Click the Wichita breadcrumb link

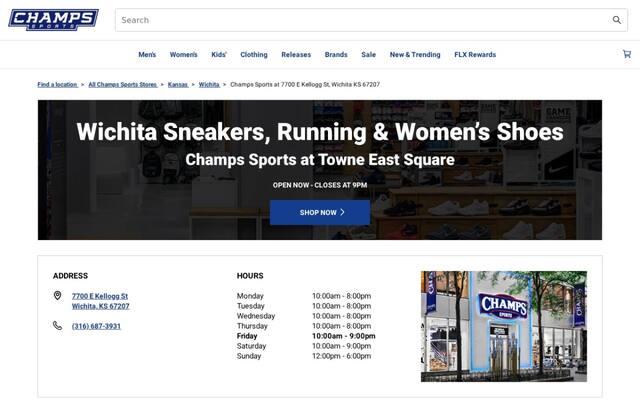click(209, 84)
